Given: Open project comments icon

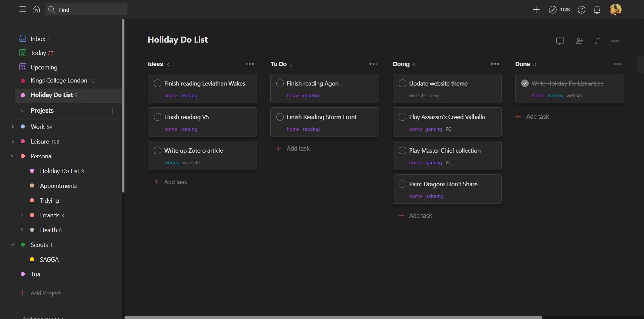Looking at the screenshot, I should coord(560,41).
